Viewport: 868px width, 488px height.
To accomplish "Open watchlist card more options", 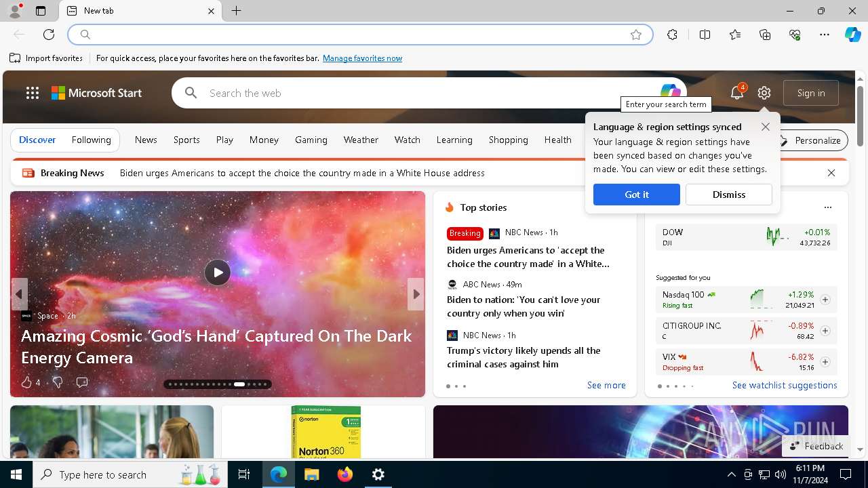I will (827, 207).
